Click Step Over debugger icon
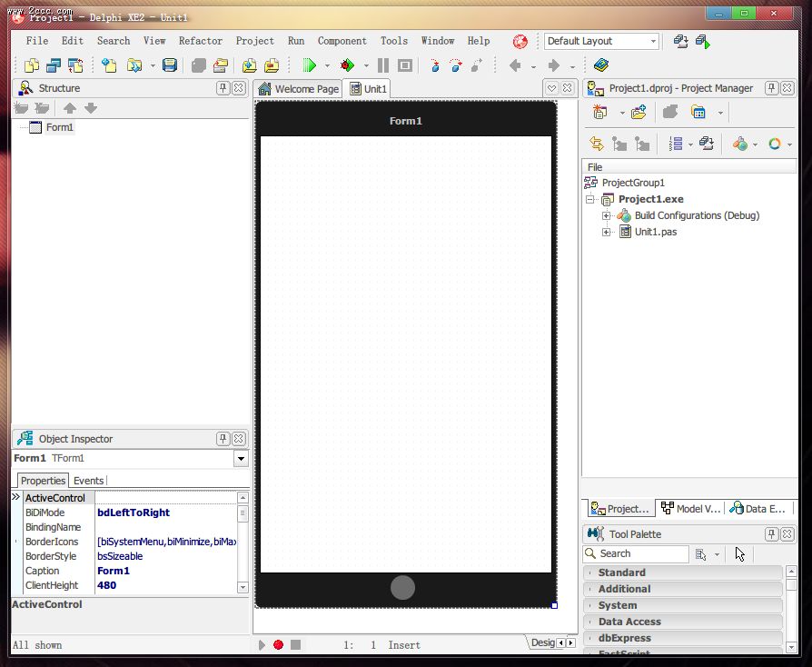 (456, 65)
